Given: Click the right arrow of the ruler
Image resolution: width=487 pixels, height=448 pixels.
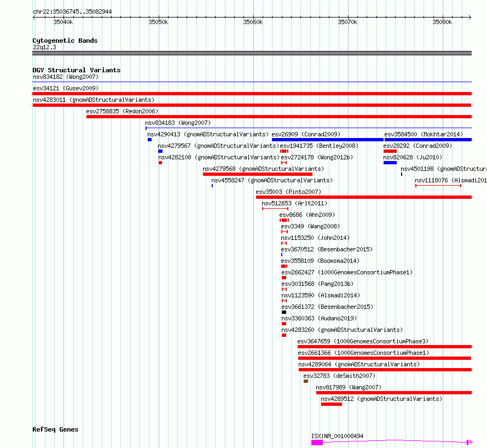Looking at the screenshot, I should tap(469, 18).
